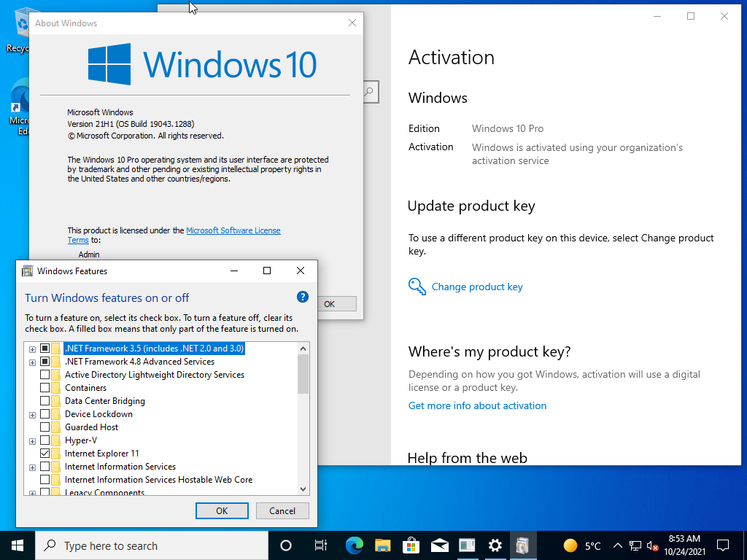The width and height of the screenshot is (747, 560).
Task: Uncheck Internet Explorer 11
Action: 44,453
